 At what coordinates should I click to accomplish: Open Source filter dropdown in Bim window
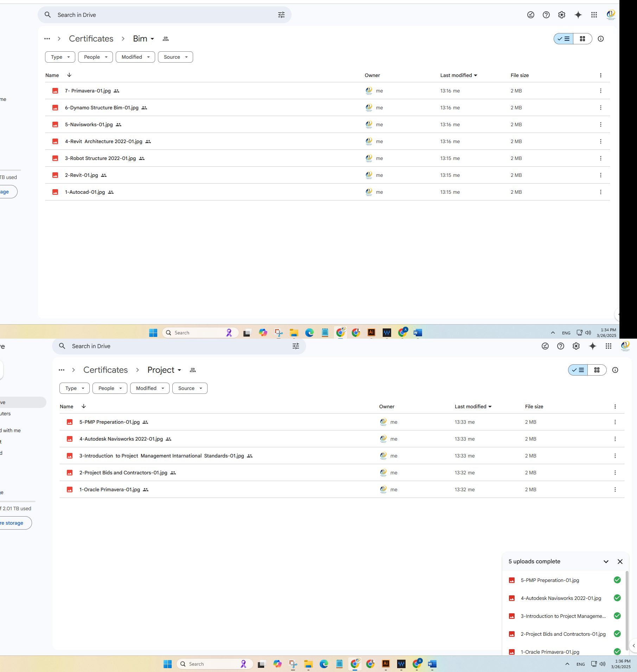[176, 57]
